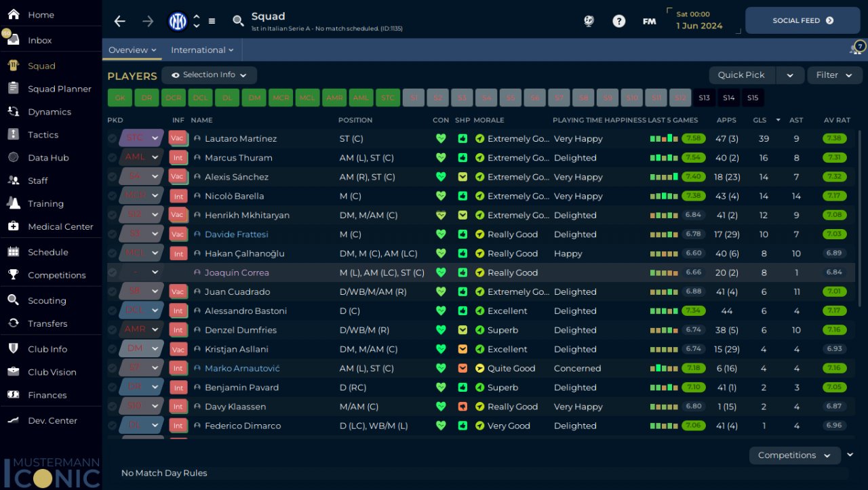The image size is (868, 490).
Task: Click the notifications icon with badge 7
Action: (x=856, y=49)
